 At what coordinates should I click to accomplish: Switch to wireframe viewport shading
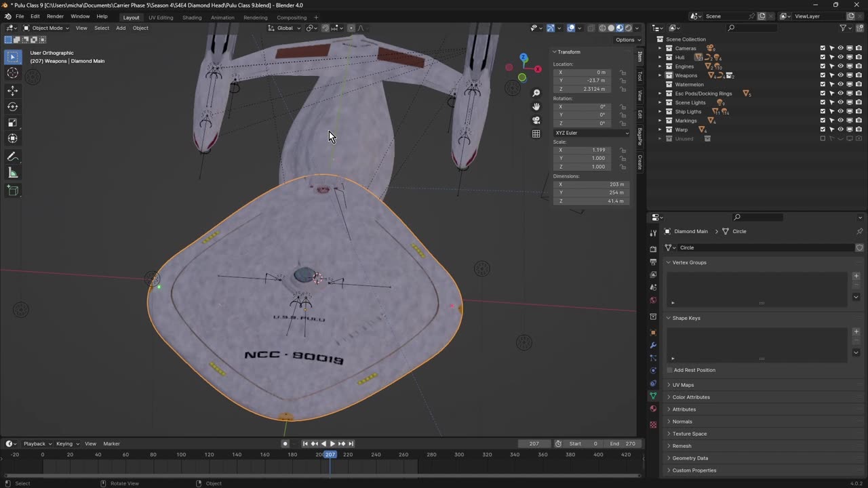click(602, 28)
